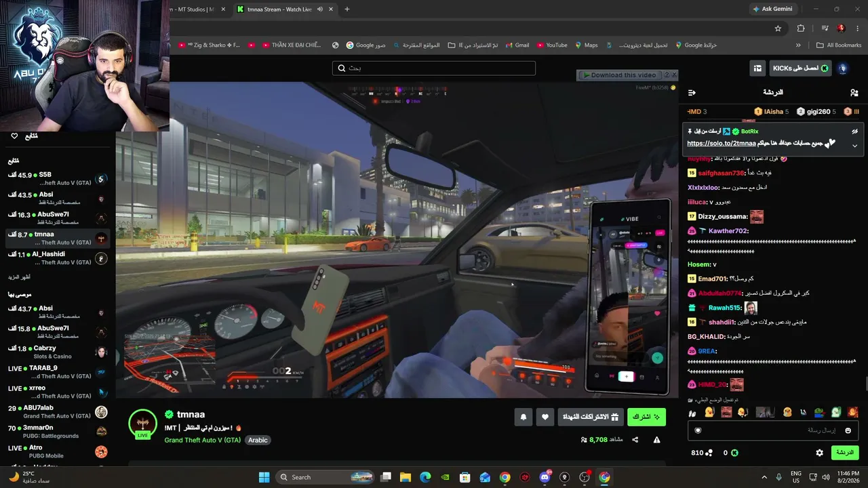Expand the pinned message chevron
The width and height of the screenshot is (868, 488).
(x=854, y=146)
